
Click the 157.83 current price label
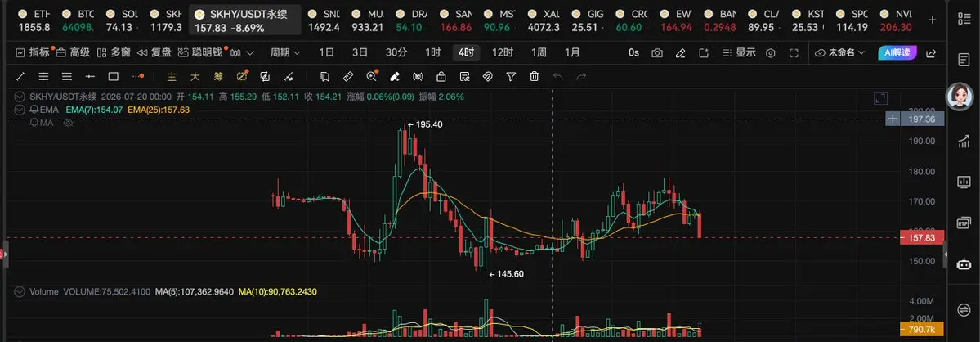pos(922,237)
